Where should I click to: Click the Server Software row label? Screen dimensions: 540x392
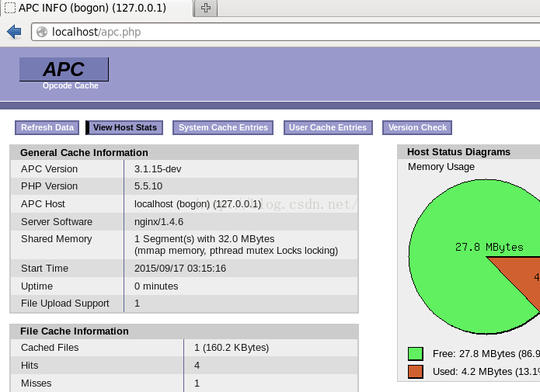click(x=57, y=222)
